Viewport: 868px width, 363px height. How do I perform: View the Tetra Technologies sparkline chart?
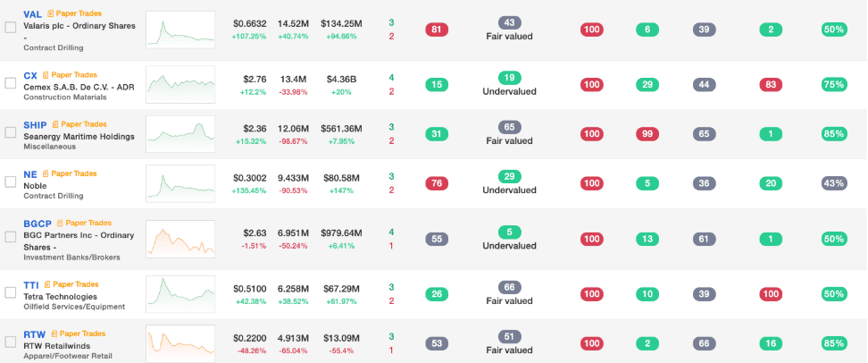pyautogui.click(x=180, y=294)
